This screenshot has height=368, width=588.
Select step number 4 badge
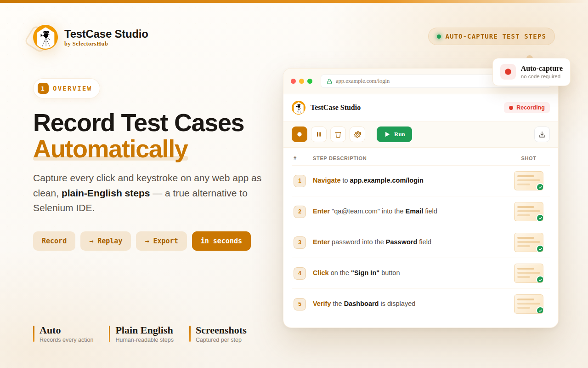click(300, 273)
